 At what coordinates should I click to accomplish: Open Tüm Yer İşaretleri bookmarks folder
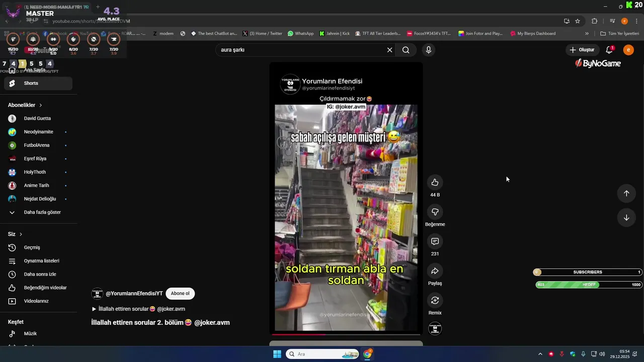(x=619, y=34)
